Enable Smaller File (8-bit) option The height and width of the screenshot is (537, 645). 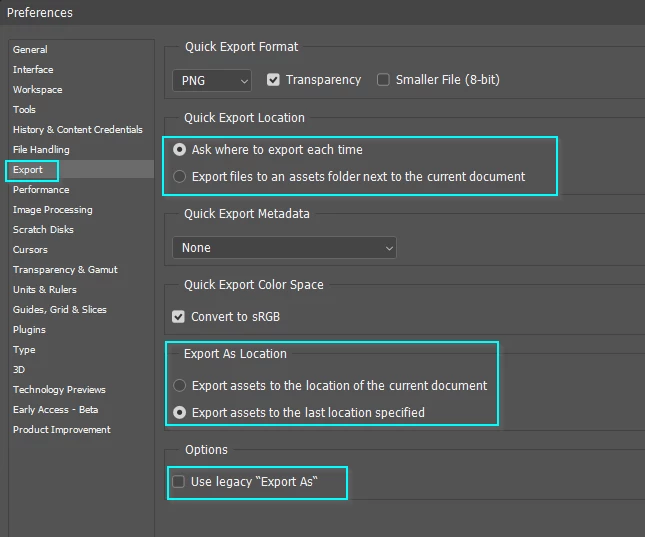click(x=383, y=80)
